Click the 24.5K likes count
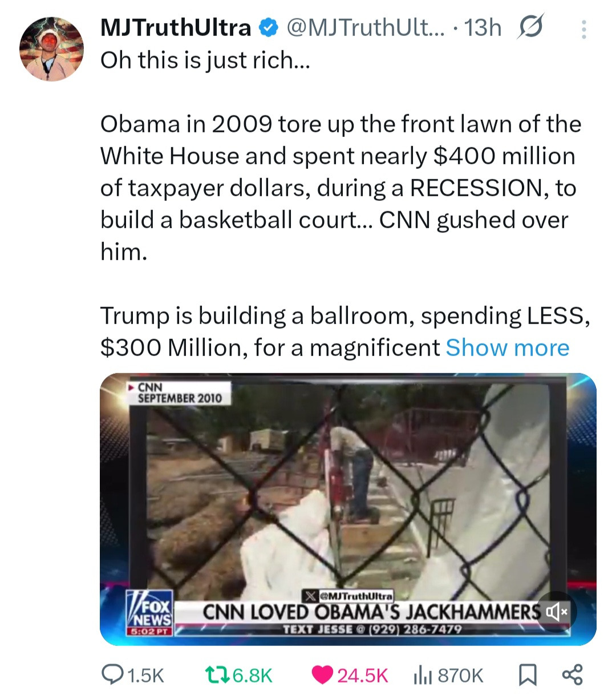Screen dimensions: 616x699 point(363,676)
